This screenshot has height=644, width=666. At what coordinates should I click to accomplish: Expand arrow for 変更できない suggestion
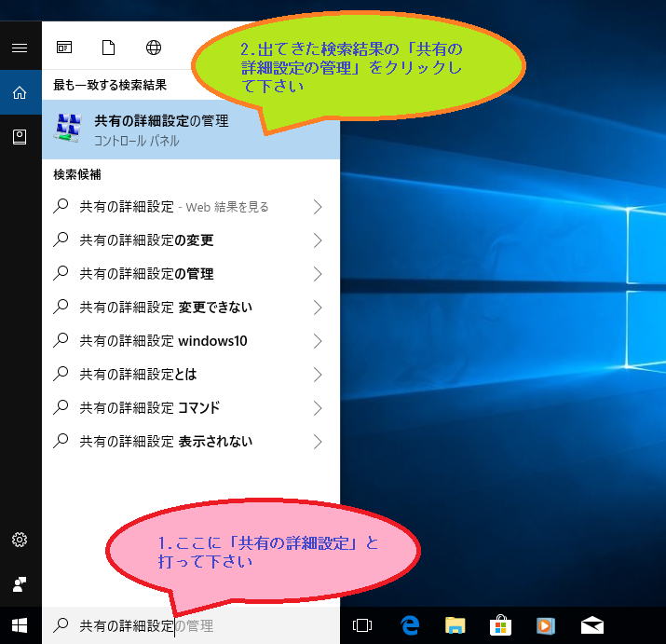[x=318, y=308]
